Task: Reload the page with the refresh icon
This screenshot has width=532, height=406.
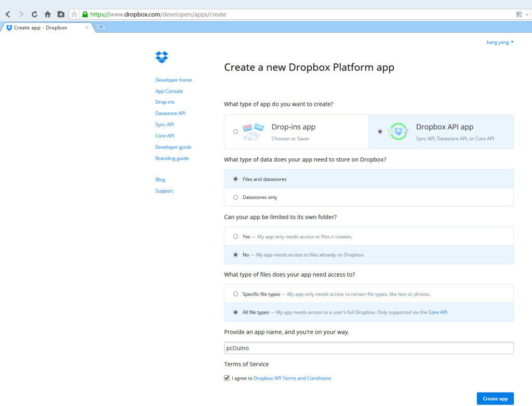Action: coord(34,14)
